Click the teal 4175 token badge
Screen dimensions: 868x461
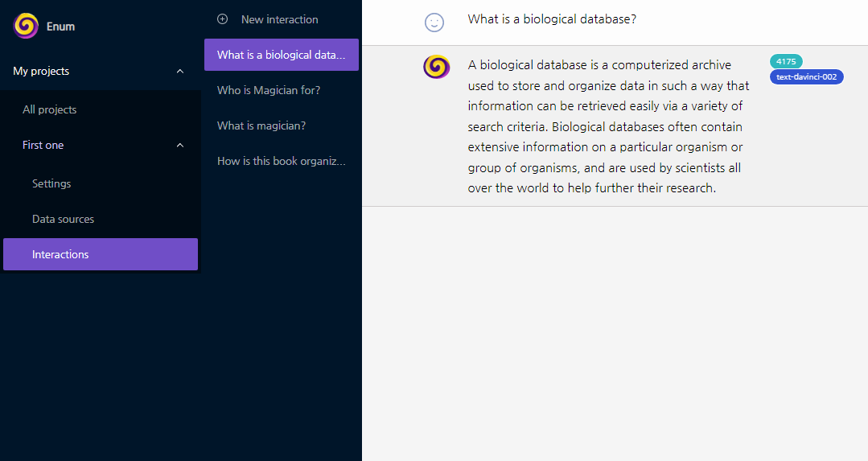tap(786, 62)
